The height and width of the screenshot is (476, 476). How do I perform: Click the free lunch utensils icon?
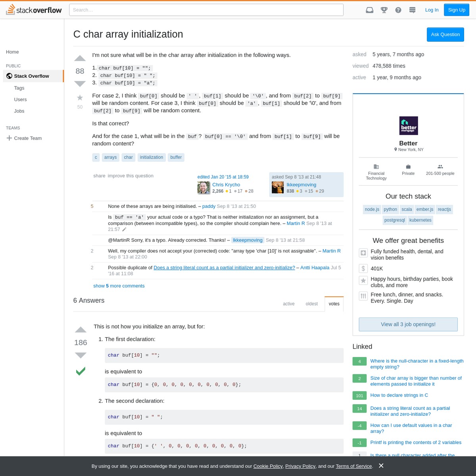click(x=363, y=296)
